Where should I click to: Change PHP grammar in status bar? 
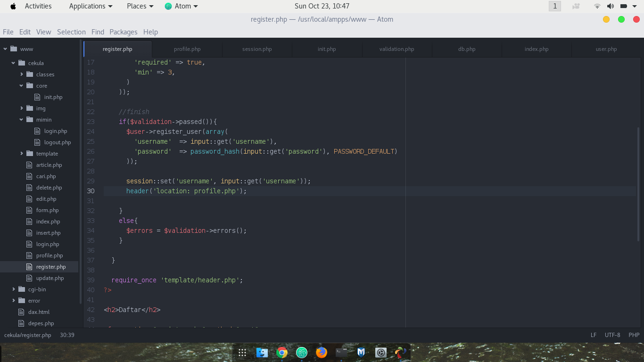tap(634, 335)
